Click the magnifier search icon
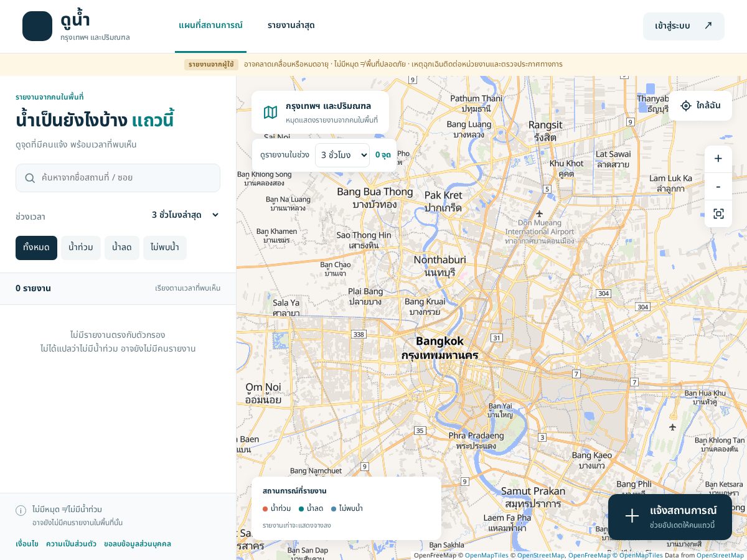Viewport: 747px width, 560px height. (30, 178)
